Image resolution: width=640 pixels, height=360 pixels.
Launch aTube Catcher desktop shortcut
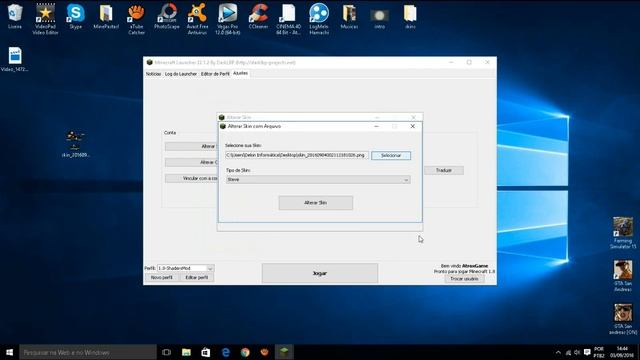pos(136,19)
